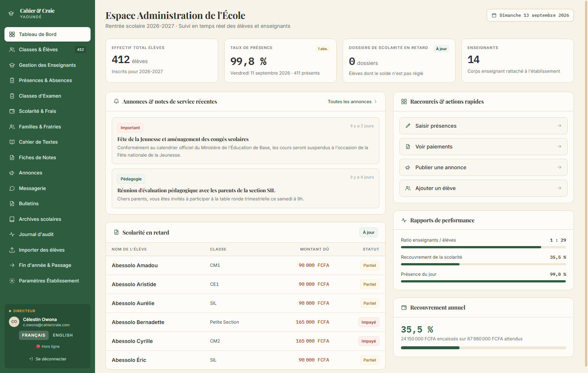Viewport: 588px width, 373px height.
Task: Click the Paramètres Établissement gear icon
Action: (12, 281)
